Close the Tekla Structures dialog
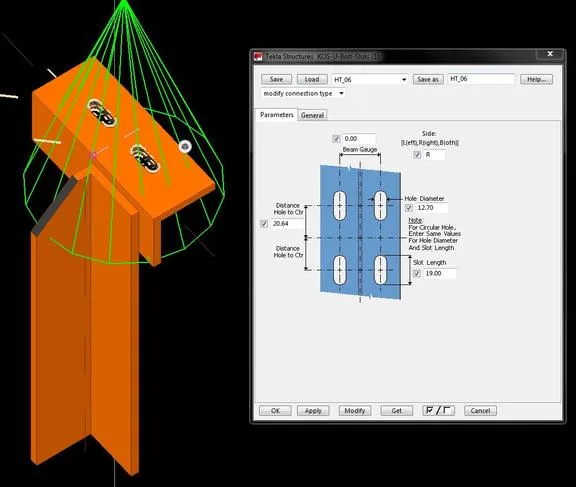 click(550, 54)
